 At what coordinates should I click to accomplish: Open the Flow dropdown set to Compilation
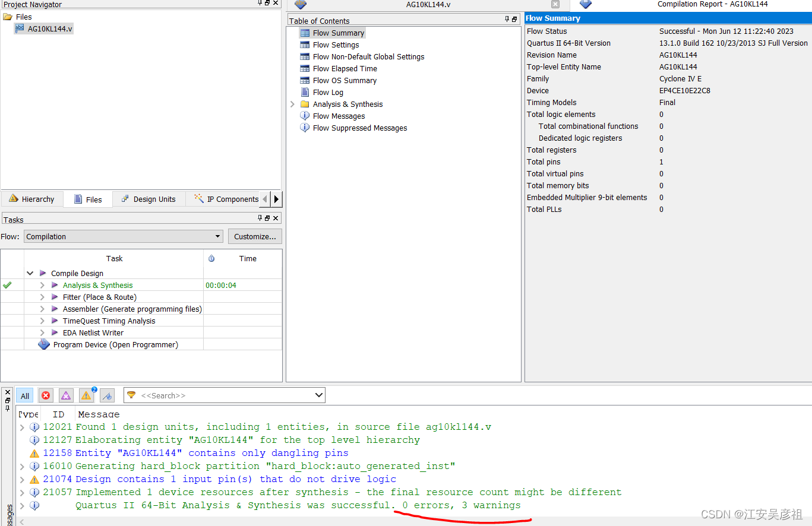click(124, 236)
